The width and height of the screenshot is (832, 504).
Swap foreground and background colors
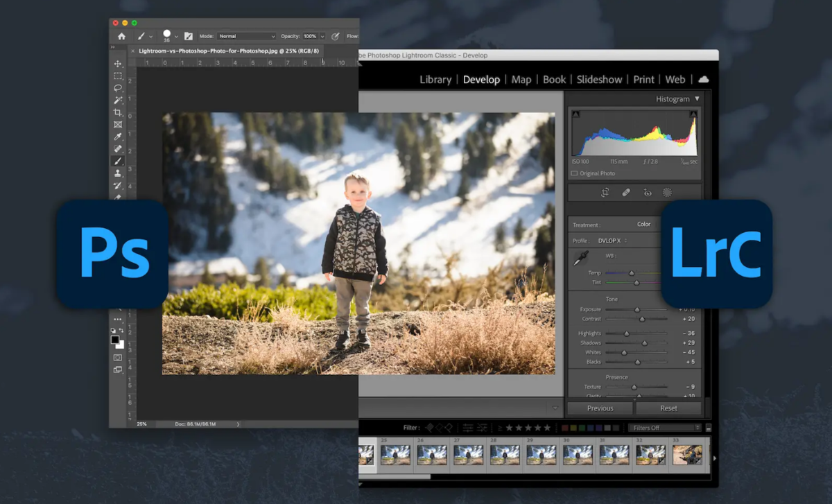coord(121,331)
